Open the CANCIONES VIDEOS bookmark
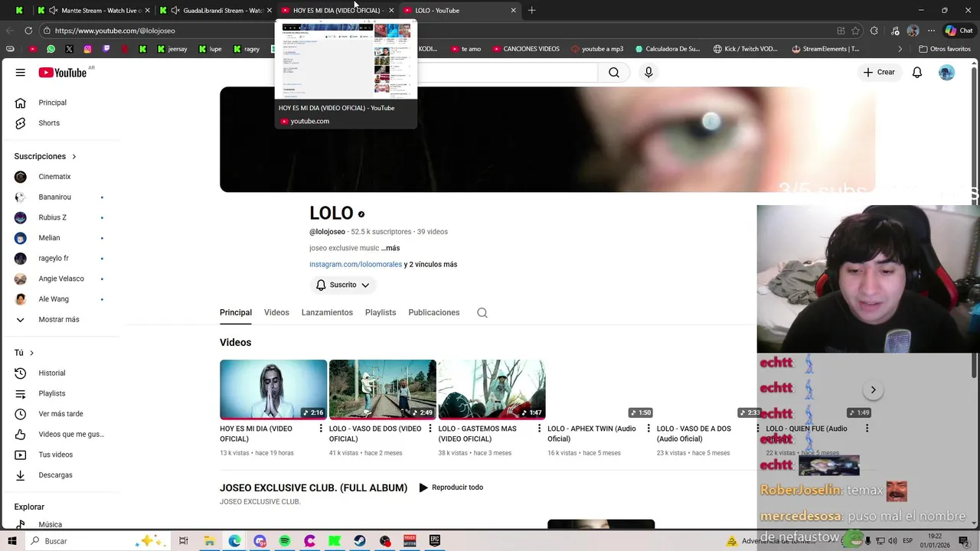This screenshot has height=551, width=980. tap(526, 49)
